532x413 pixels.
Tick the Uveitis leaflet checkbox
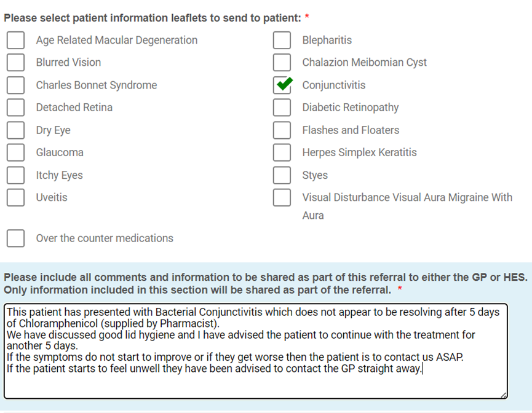click(x=15, y=197)
